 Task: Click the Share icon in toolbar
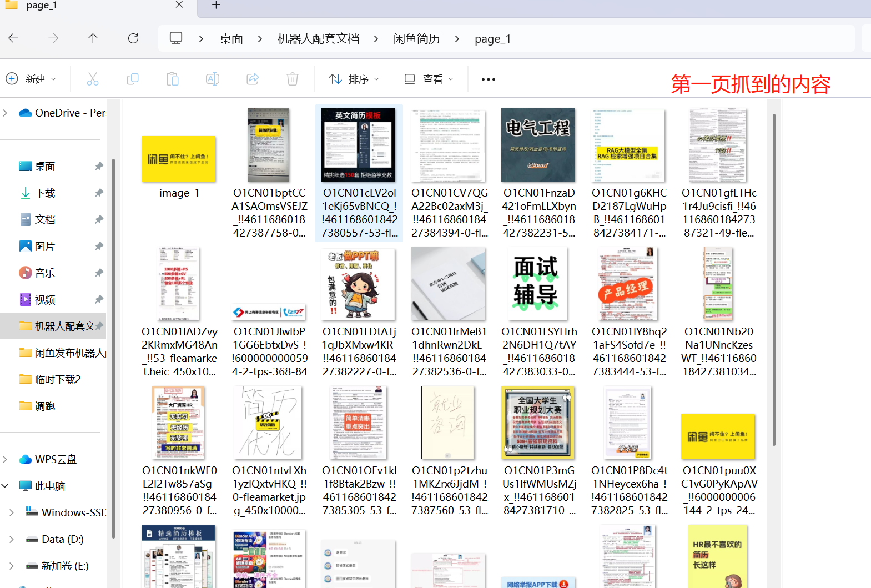click(253, 79)
